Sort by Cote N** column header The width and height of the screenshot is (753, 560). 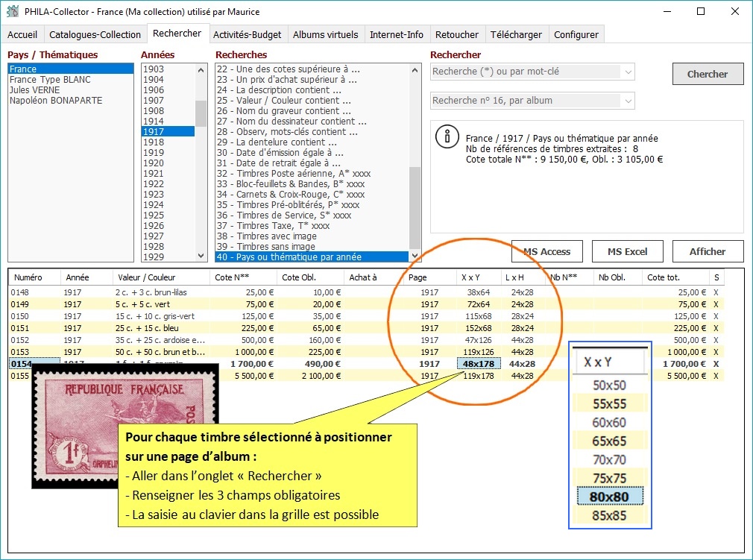(243, 277)
